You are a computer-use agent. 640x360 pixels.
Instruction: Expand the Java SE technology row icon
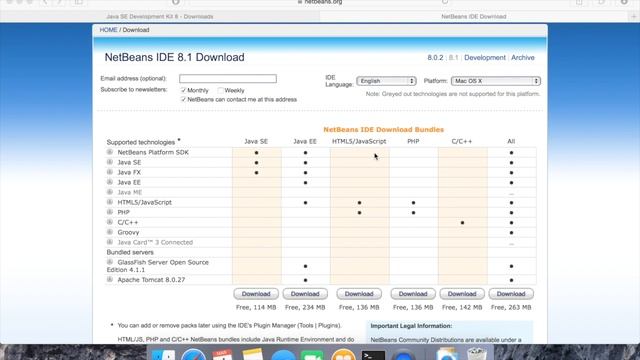[x=109, y=162]
